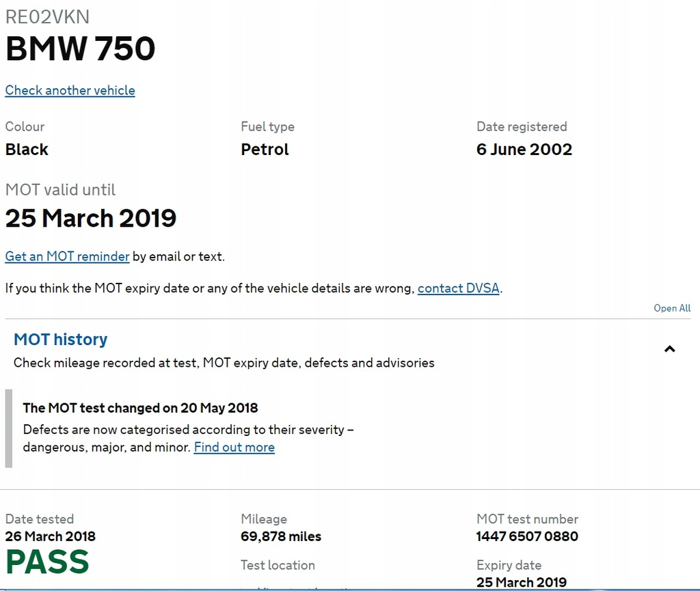
Task: Click the MOT test number 1447 6507 0880
Action: 527,536
